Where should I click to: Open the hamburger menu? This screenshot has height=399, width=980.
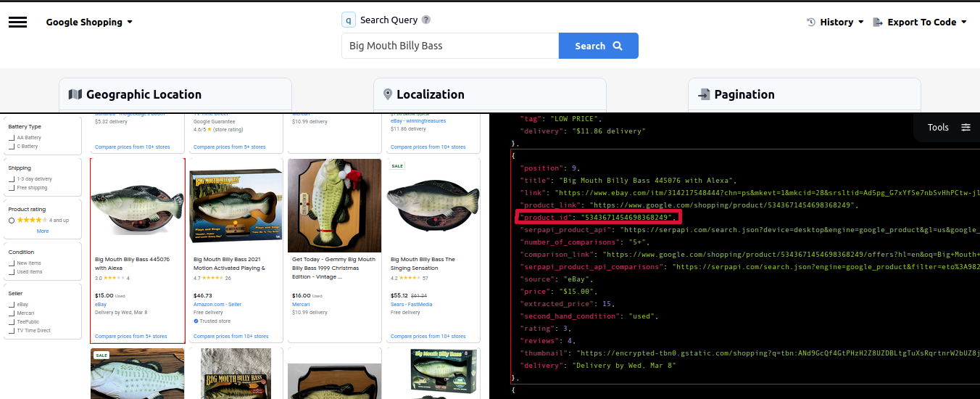pos(17,22)
